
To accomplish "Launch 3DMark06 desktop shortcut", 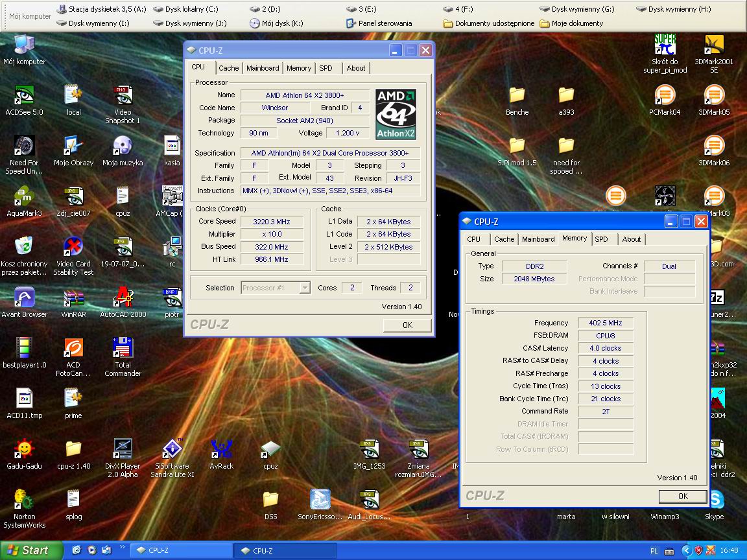I will click(714, 150).
